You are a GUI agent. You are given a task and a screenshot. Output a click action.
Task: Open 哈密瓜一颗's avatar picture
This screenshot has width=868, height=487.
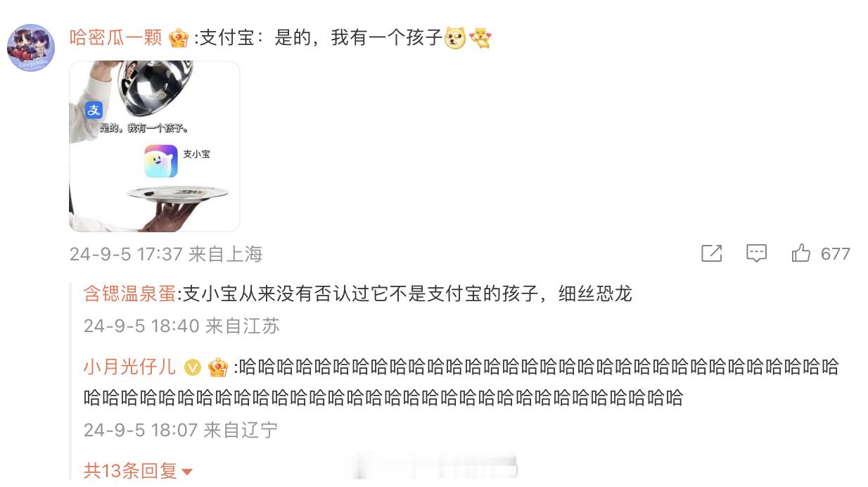point(31,48)
